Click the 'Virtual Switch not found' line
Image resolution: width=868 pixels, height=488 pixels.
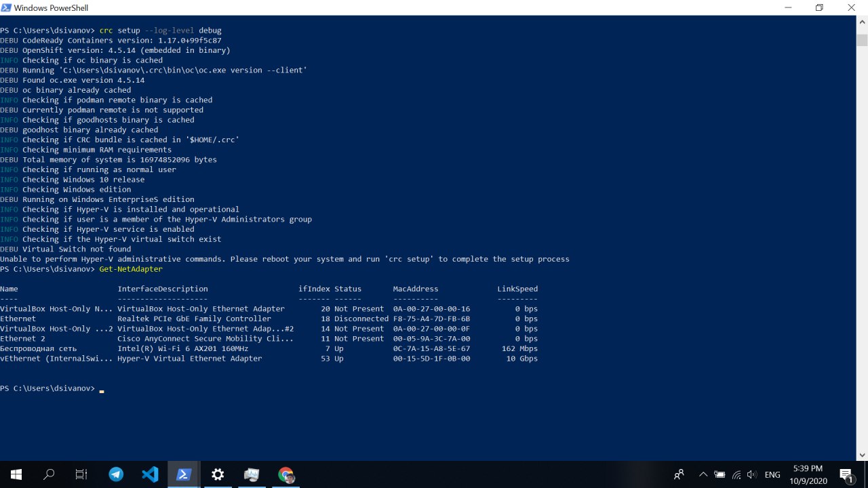click(x=77, y=249)
